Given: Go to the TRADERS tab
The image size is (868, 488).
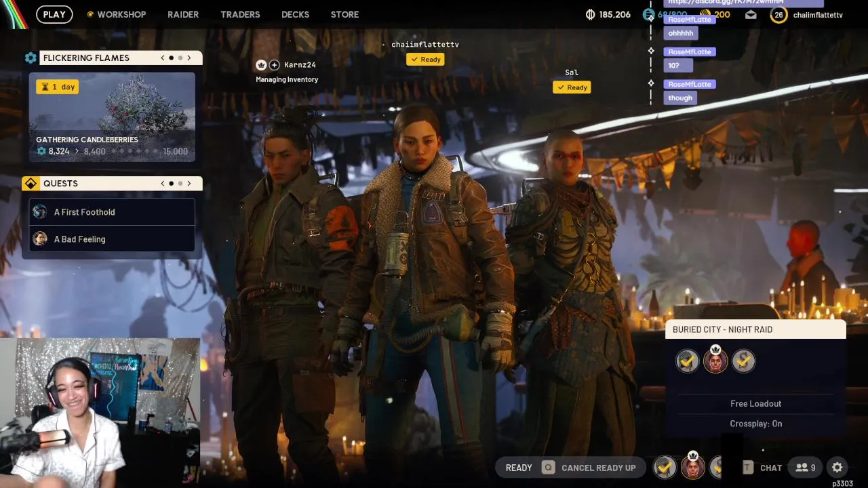Looking at the screenshot, I should pyautogui.click(x=240, y=14).
